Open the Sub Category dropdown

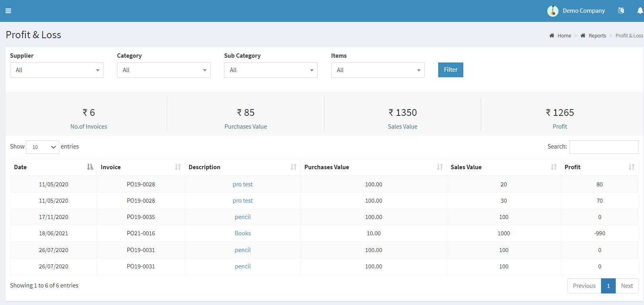(x=271, y=70)
